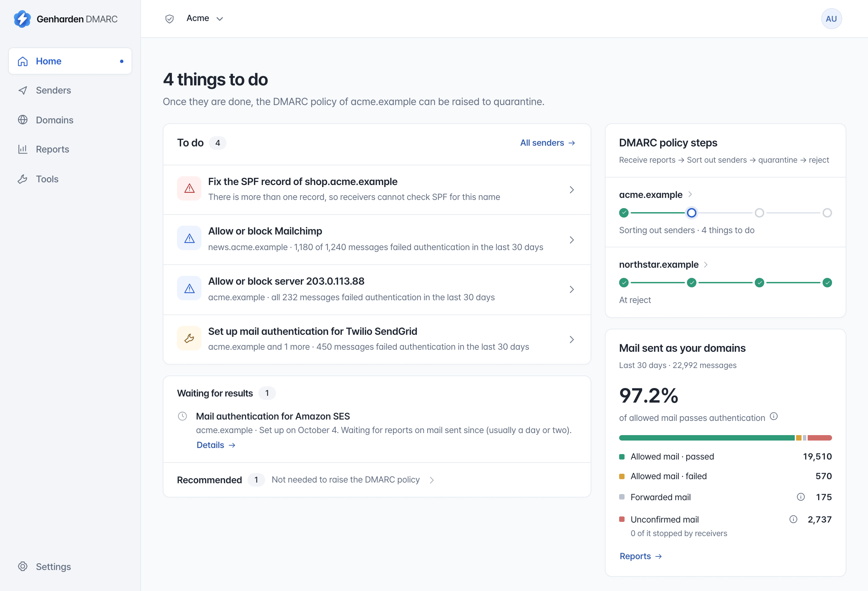Open Settings in the sidebar
This screenshot has width=868, height=591.
[70, 566]
